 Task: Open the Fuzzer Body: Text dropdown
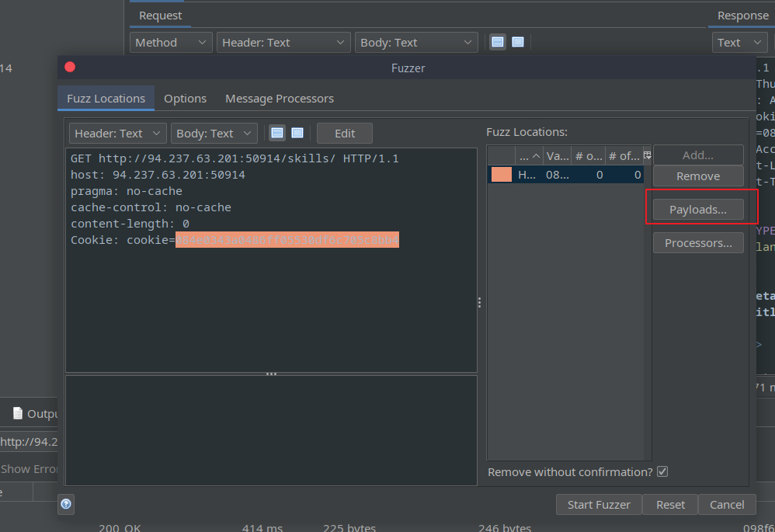click(x=214, y=133)
